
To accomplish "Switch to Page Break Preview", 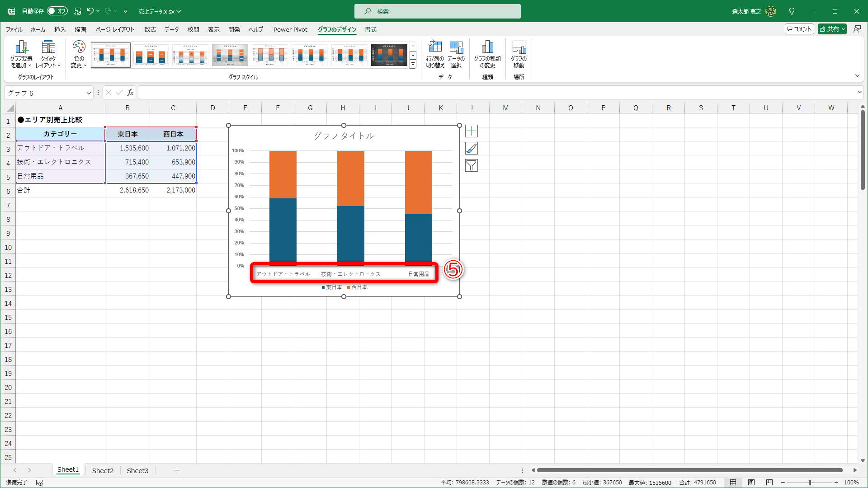I will click(x=769, y=482).
